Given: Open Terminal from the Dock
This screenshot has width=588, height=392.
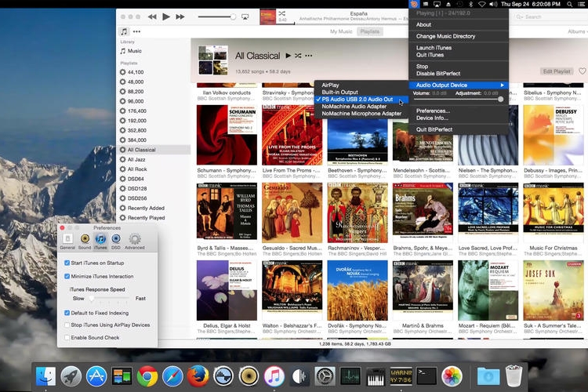Looking at the screenshot, I should pyautogui.click(x=426, y=376).
